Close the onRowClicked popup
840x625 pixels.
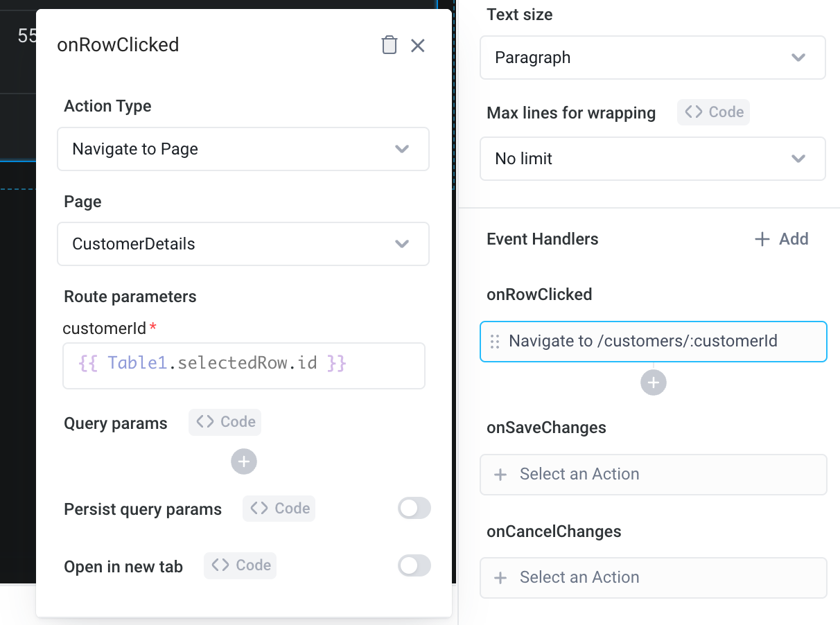coord(417,46)
